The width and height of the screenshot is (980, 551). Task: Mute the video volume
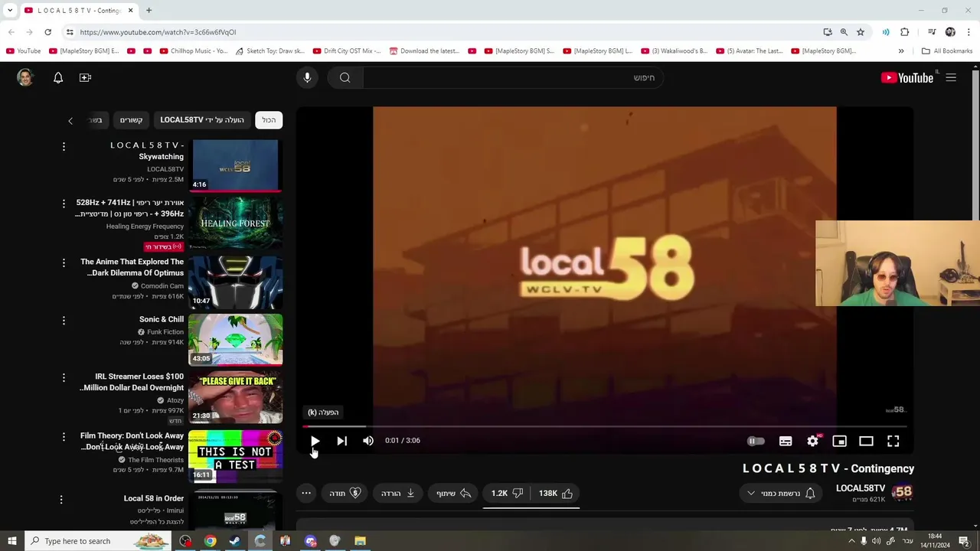pos(368,441)
